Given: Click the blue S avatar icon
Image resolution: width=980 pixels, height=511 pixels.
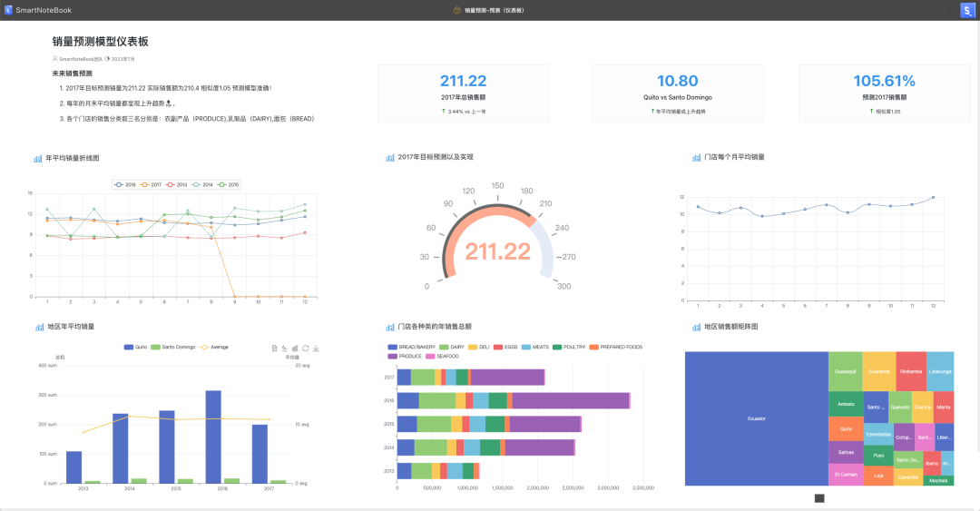Looking at the screenshot, I should (967, 10).
